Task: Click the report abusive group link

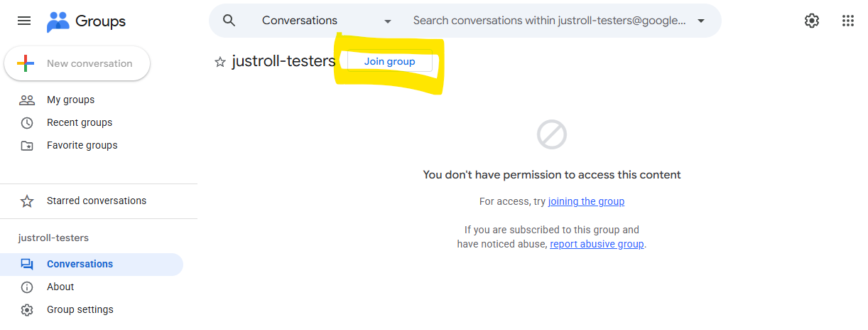Action: tap(597, 244)
